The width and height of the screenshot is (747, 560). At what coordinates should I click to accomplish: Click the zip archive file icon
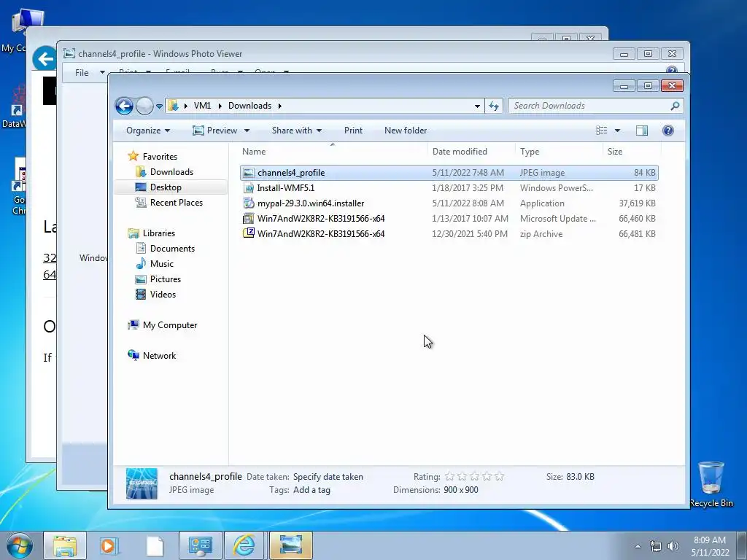click(x=249, y=233)
